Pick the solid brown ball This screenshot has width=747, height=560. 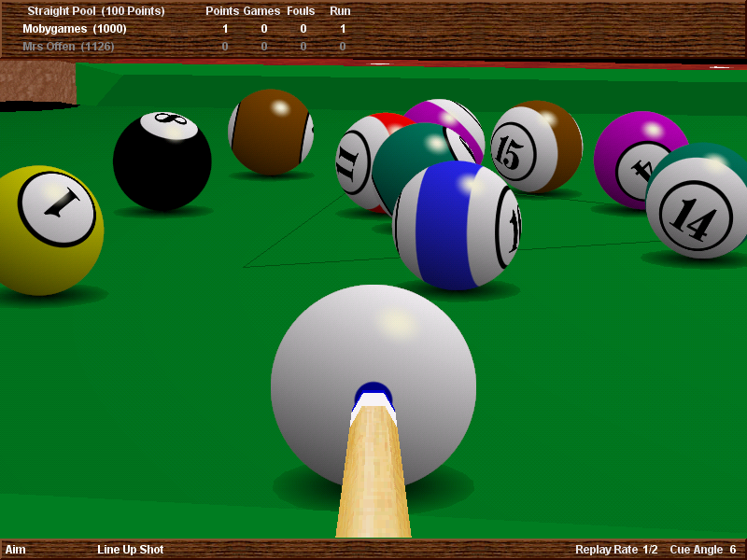click(x=270, y=132)
